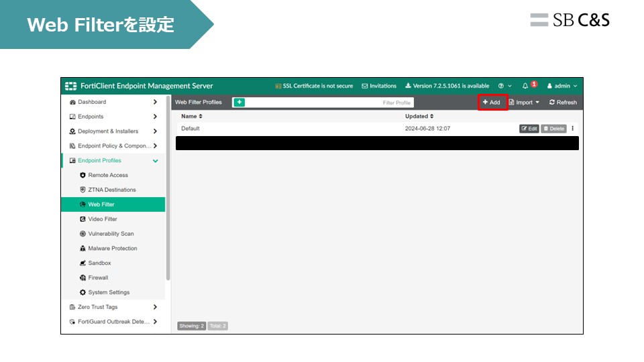Click the Showing: 2 badge
The height and width of the screenshot is (362, 644).
click(191, 326)
